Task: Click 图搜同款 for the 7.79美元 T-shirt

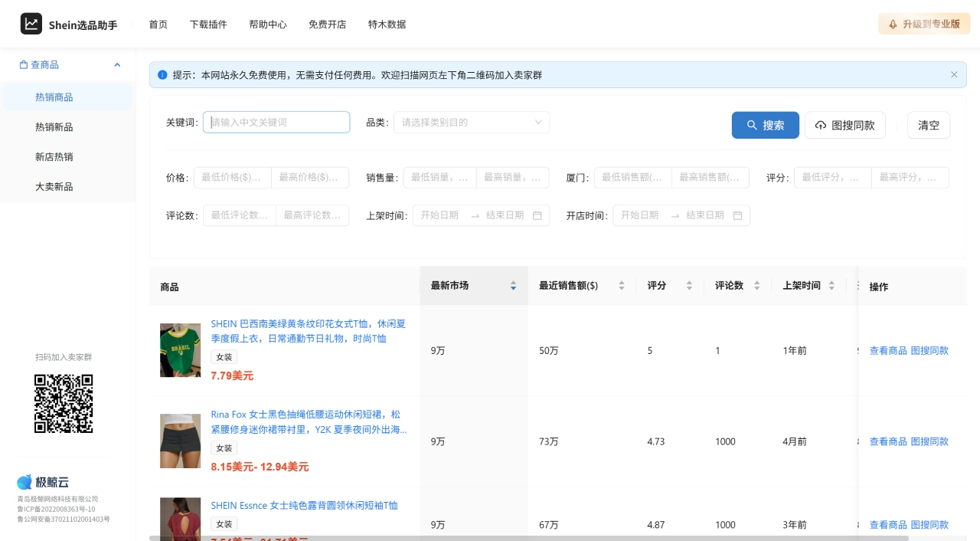Action: [x=929, y=351]
